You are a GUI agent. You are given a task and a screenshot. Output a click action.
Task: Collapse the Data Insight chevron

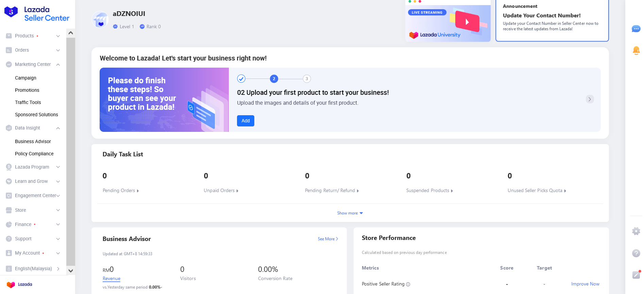(58, 128)
